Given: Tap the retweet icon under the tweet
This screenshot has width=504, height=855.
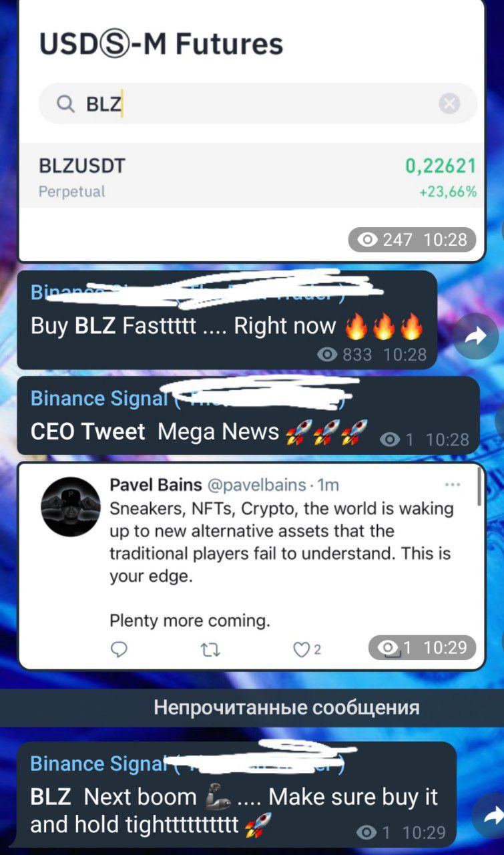Looking at the screenshot, I should click(x=210, y=649).
